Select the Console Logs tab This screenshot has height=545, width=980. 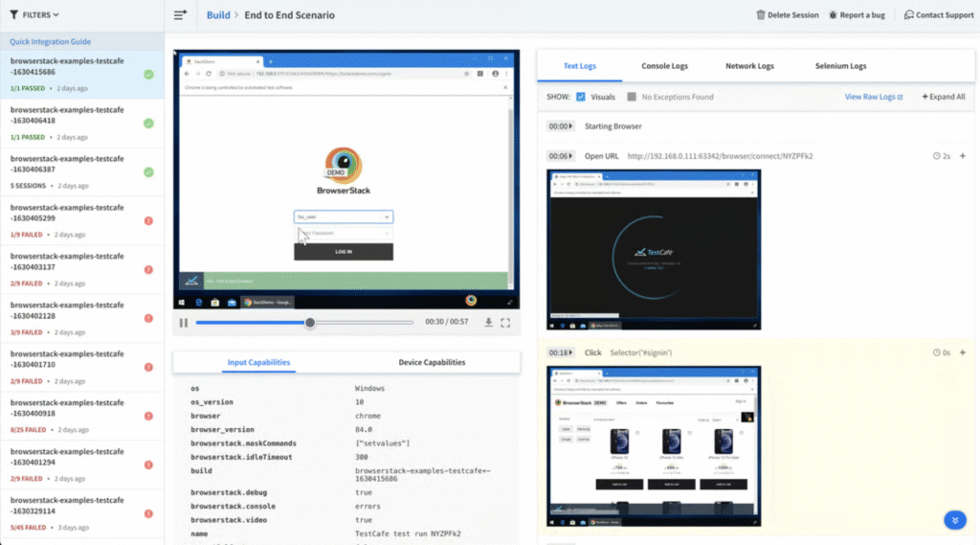pos(664,66)
